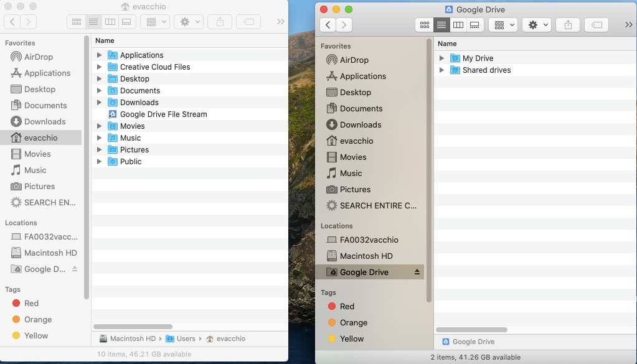This screenshot has height=364, width=637.
Task: Open Action gear menu in Google Drive window
Action: click(537, 25)
